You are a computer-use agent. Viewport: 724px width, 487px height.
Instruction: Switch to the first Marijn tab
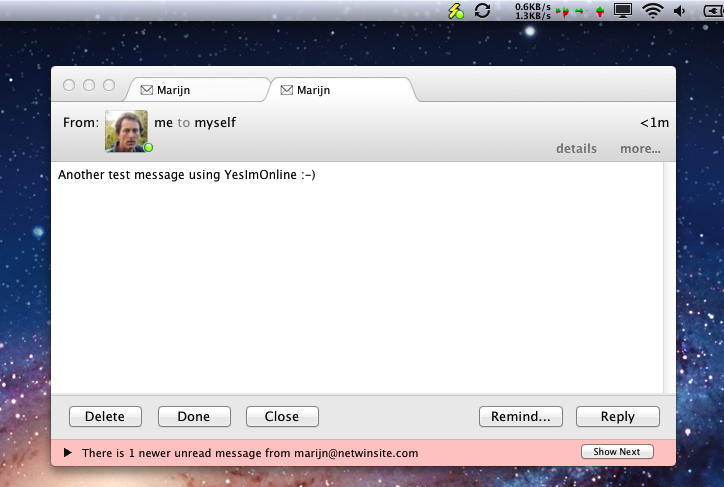(x=197, y=90)
